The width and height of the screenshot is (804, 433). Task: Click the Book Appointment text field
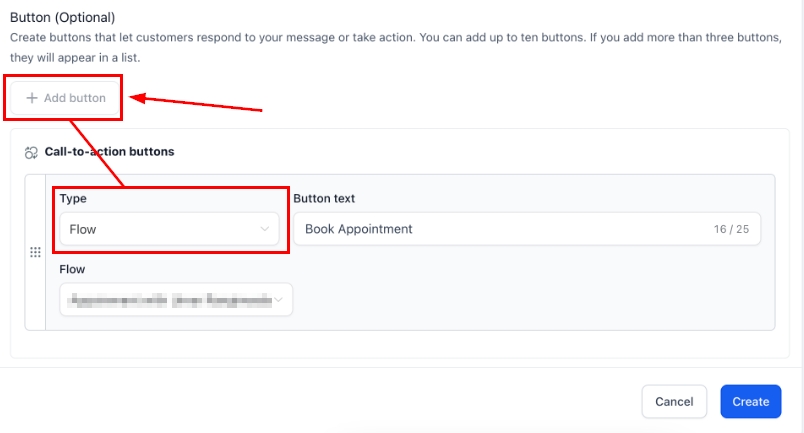pyautogui.click(x=500, y=229)
